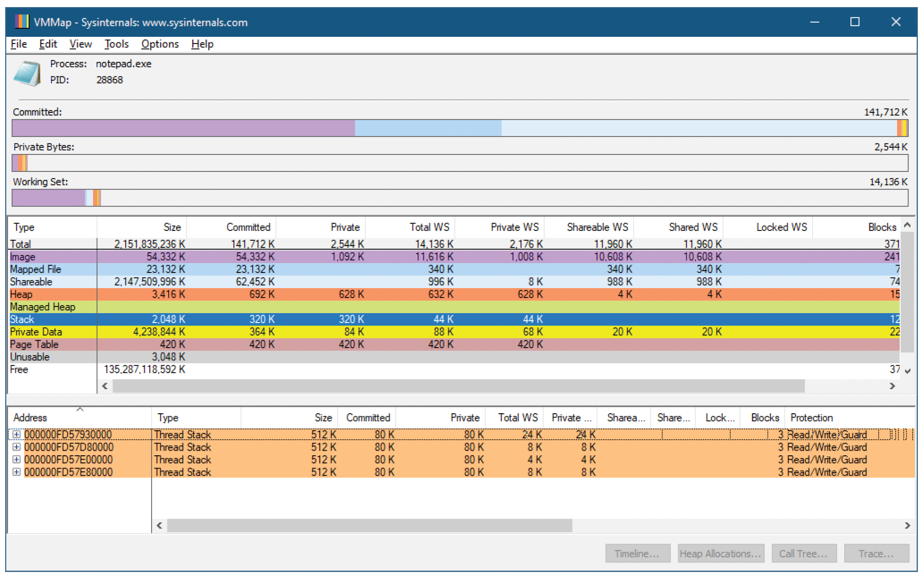Screen dimensions: 924x580
Task: Select the Free memory type row
Action: coord(454,369)
